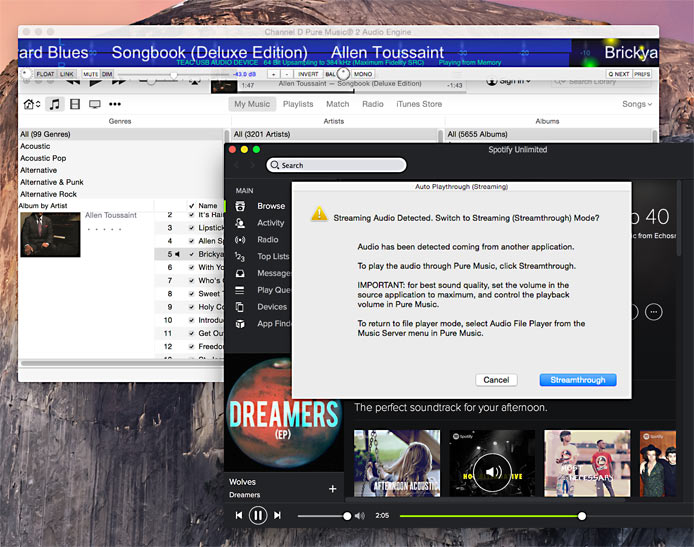This screenshot has width=694, height=547.
Task: Open Devices in the Spotify sidebar
Action: tap(272, 307)
